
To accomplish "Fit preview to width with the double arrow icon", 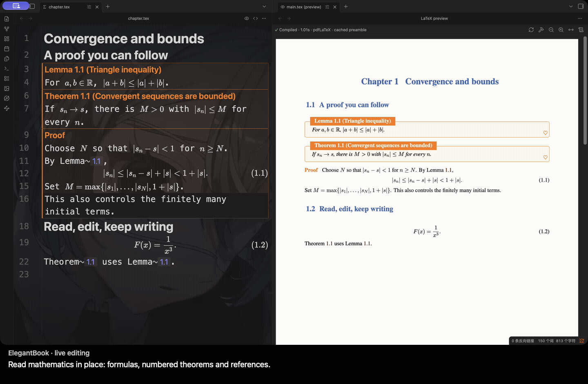I will 571,30.
